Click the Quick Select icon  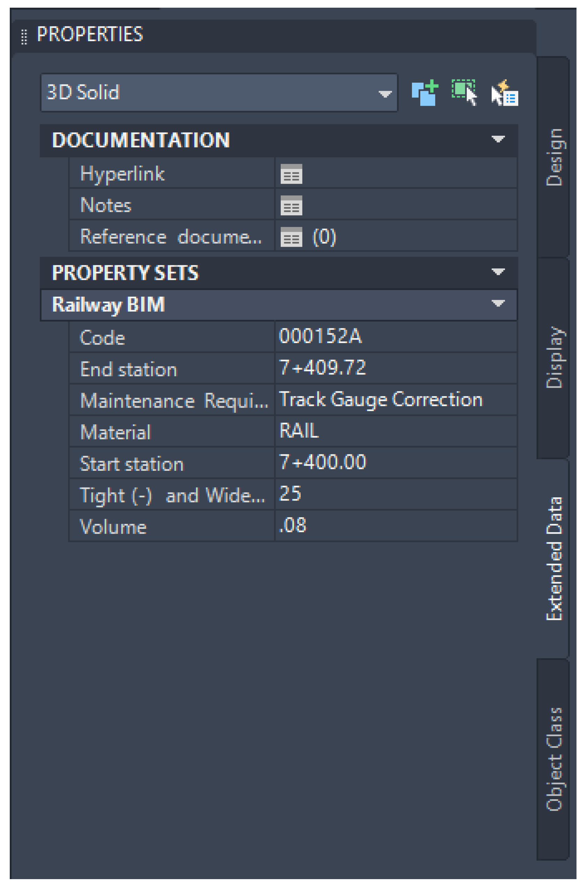coord(505,93)
